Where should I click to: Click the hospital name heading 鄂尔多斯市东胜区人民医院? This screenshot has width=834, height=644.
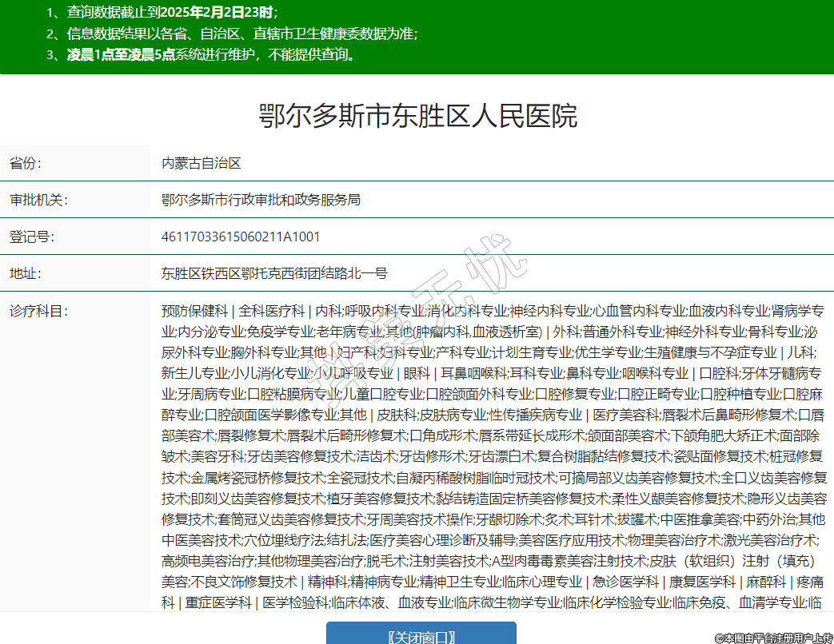point(417,117)
